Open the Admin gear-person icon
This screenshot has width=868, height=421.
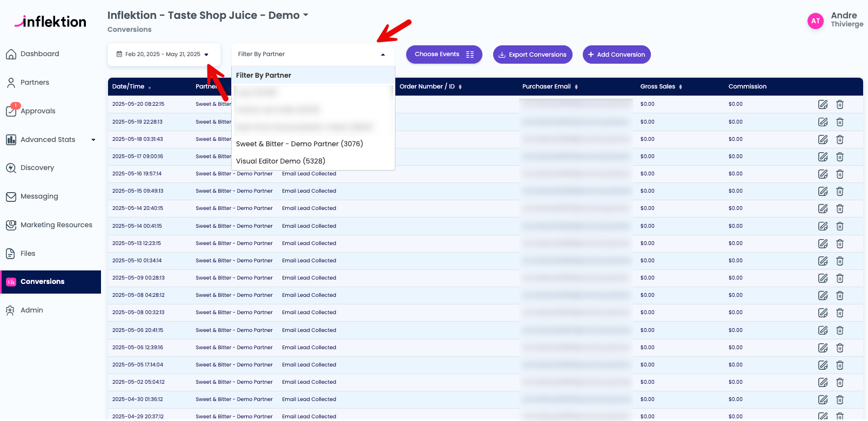pos(11,310)
